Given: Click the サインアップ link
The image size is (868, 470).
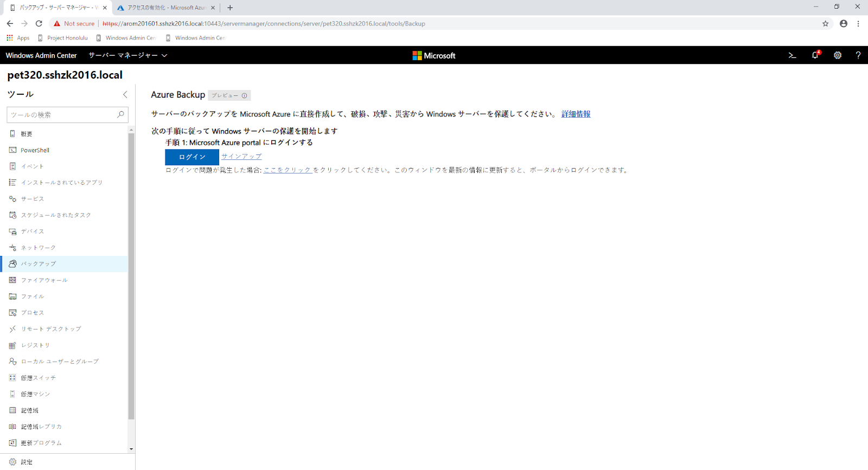Looking at the screenshot, I should tap(241, 156).
